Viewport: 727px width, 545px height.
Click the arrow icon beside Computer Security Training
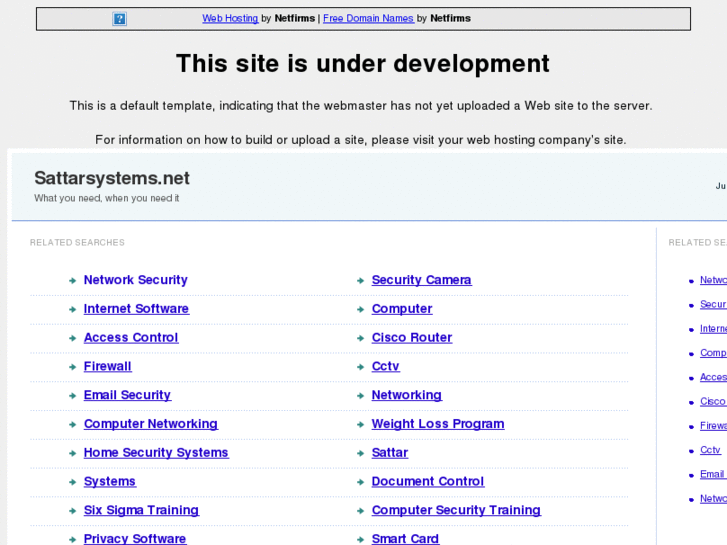tap(360, 511)
